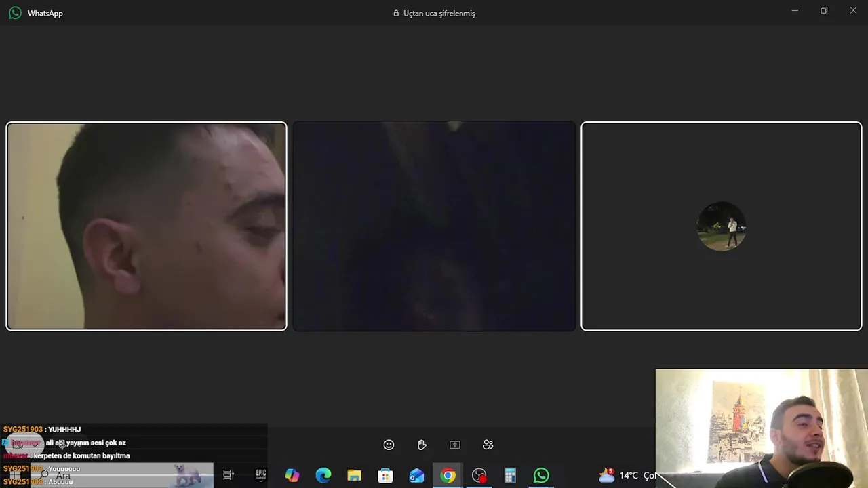Click the WhatsApp logo in title bar
The image size is (868, 488).
coord(15,13)
